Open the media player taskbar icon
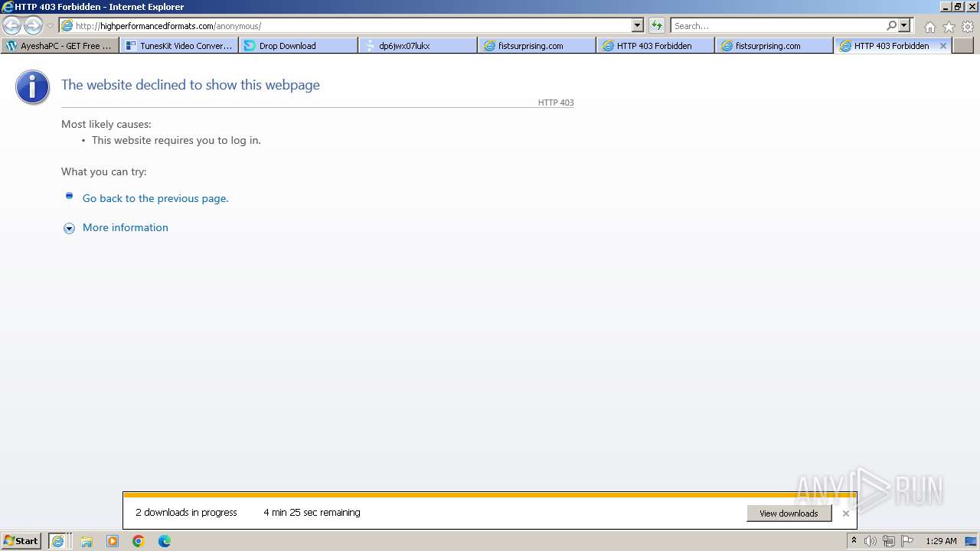 click(x=113, y=541)
